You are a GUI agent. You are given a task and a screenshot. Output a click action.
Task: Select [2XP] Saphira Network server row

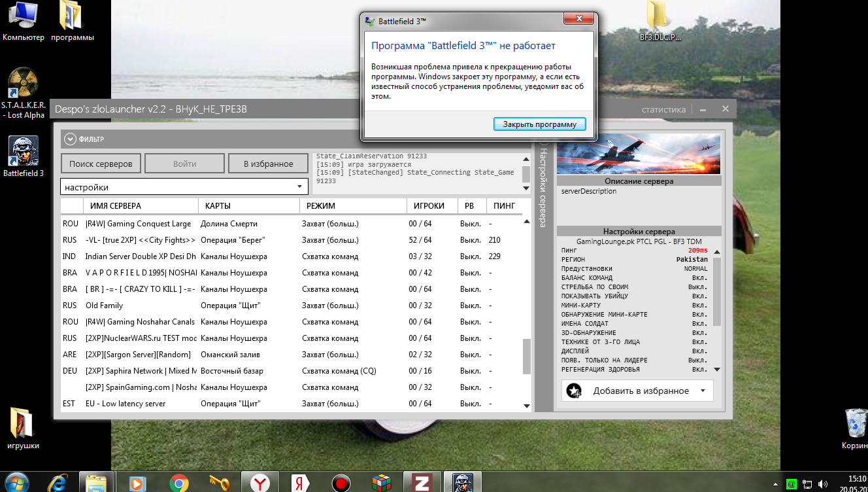pos(292,371)
